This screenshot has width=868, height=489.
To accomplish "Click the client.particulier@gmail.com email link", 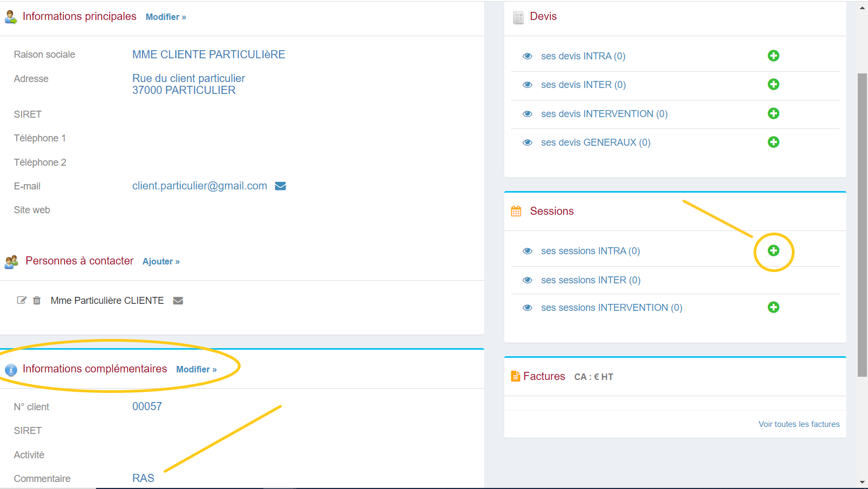I will (x=200, y=186).
